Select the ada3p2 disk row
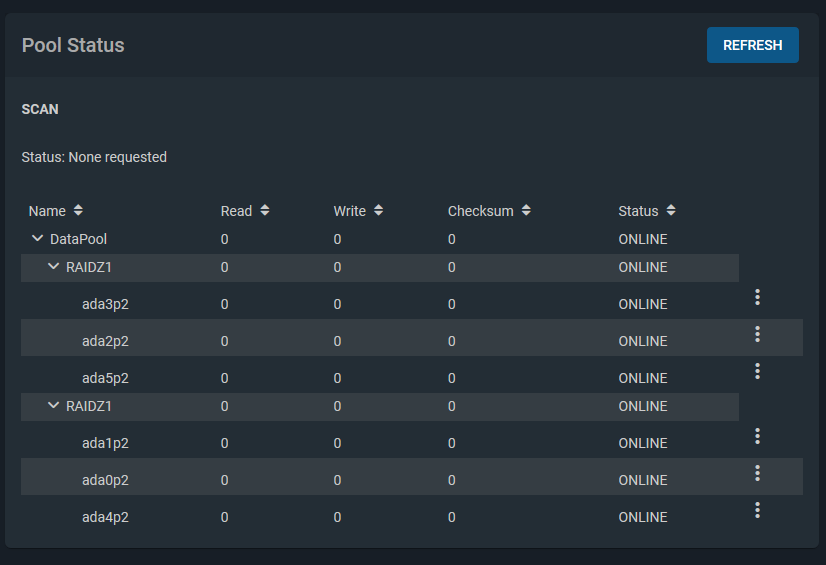This screenshot has width=826, height=565. coord(105,304)
